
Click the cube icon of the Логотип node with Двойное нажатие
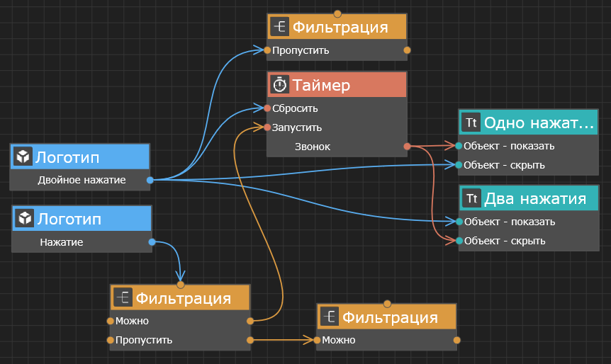tap(23, 157)
